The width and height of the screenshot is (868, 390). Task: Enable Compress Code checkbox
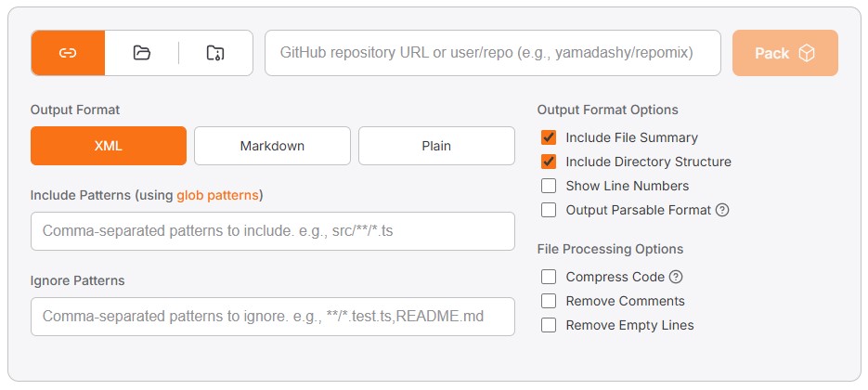[549, 277]
